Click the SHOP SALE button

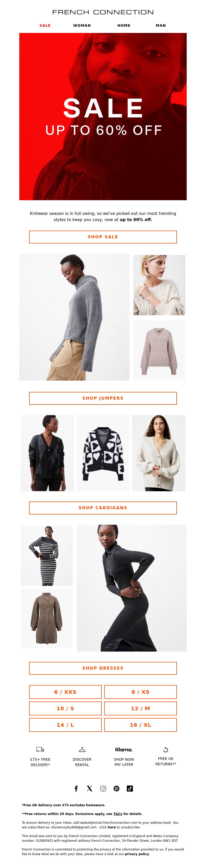pyautogui.click(x=103, y=237)
